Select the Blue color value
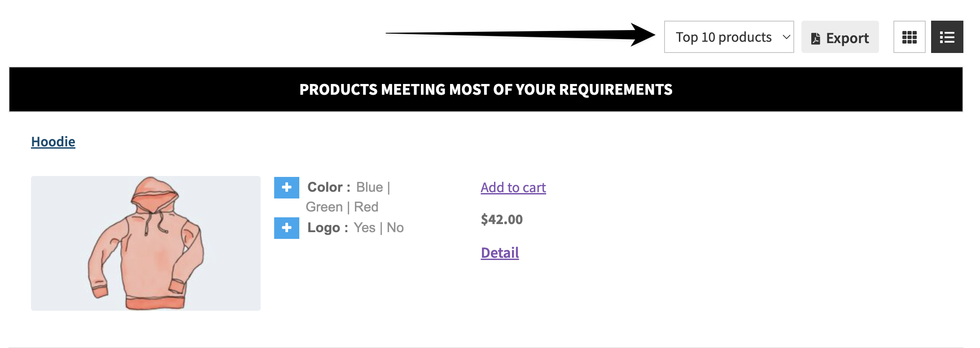The height and width of the screenshot is (348, 980). click(x=369, y=187)
